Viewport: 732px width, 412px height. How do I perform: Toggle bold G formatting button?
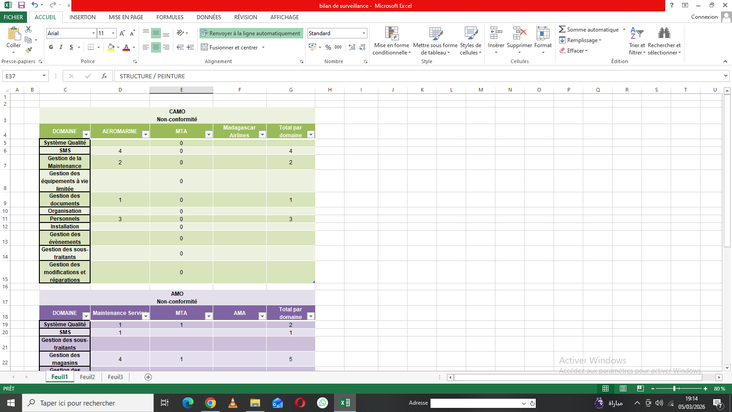pos(51,47)
